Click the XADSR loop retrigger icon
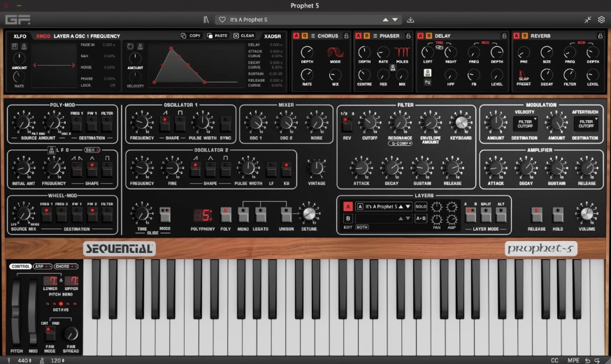 (130, 46)
